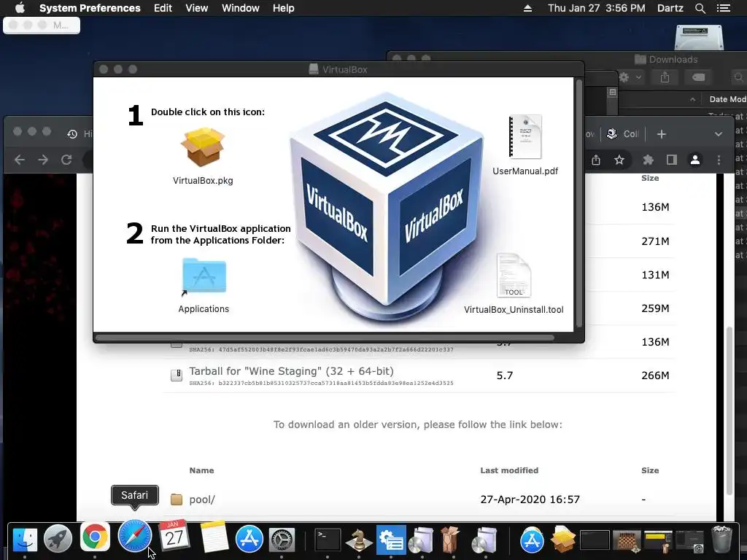
Task: Click the Tarball for Wine Staging file icon
Action: [177, 376]
